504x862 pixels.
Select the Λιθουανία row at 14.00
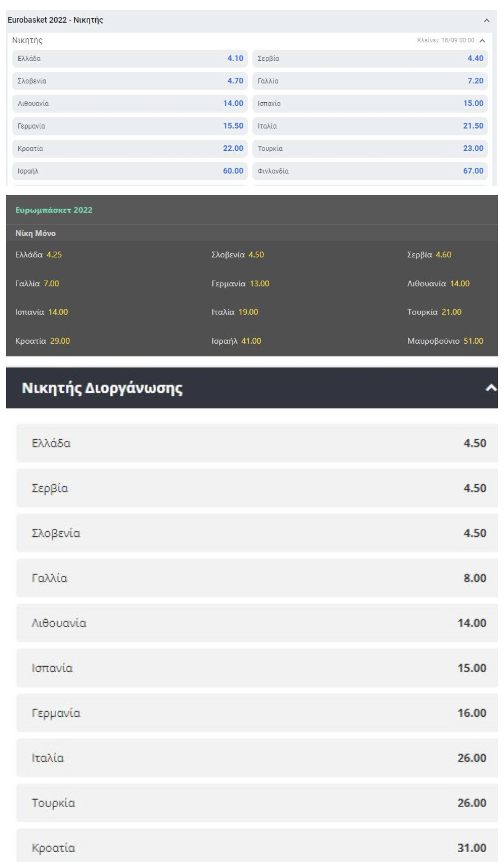(257, 623)
